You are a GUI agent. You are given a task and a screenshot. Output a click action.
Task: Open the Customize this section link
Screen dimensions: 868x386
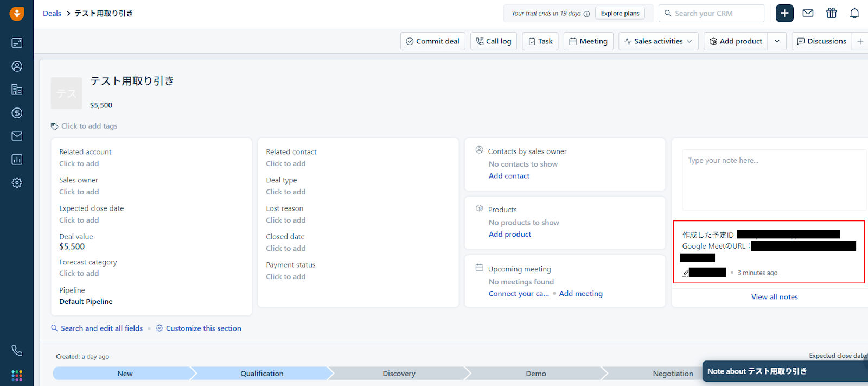tap(203, 328)
